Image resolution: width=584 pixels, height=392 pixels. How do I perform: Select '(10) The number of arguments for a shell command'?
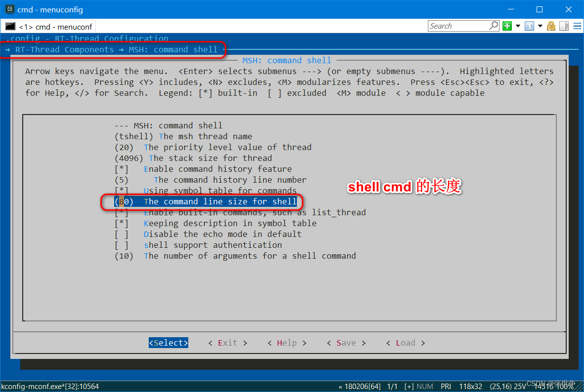tap(235, 256)
